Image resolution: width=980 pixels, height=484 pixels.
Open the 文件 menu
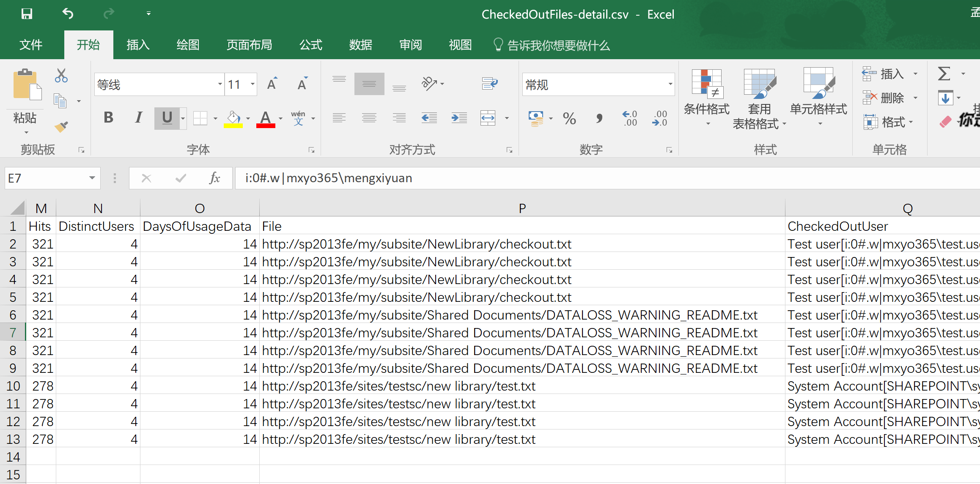coord(31,45)
